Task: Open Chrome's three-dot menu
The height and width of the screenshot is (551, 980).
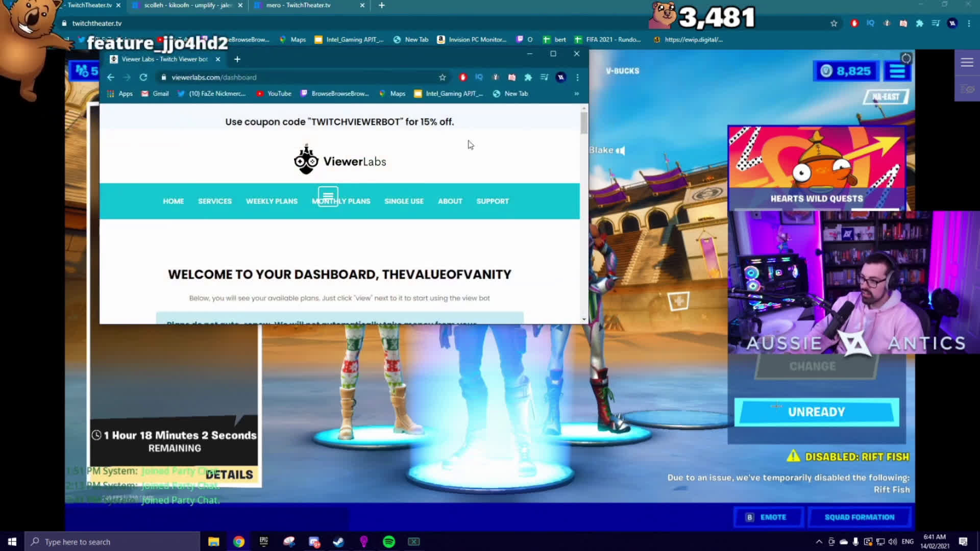Action: click(x=577, y=77)
